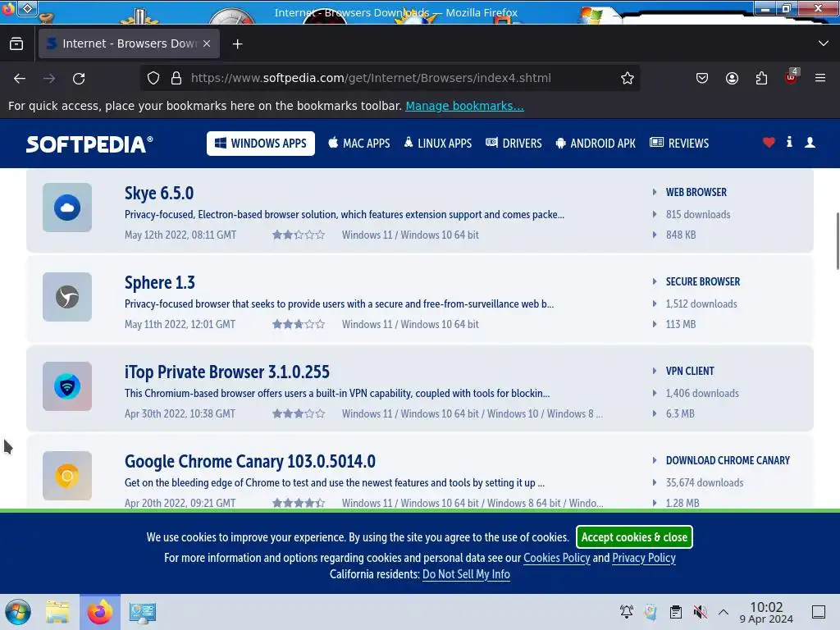
Task: Click the muted volume tray icon
Action: [x=700, y=612]
